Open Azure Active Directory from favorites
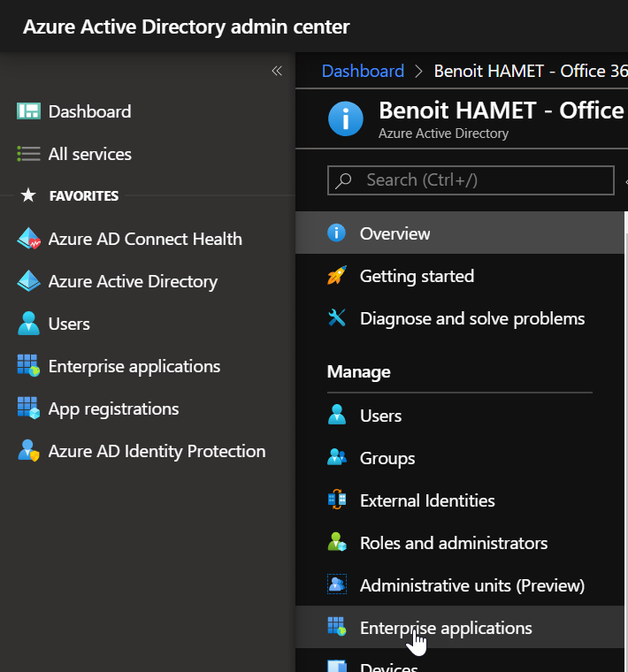Image resolution: width=628 pixels, height=672 pixels. tap(133, 281)
